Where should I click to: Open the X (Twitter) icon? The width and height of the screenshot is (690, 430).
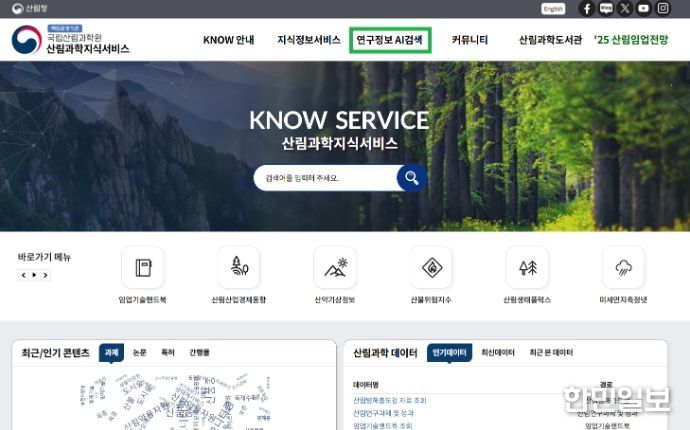click(624, 8)
